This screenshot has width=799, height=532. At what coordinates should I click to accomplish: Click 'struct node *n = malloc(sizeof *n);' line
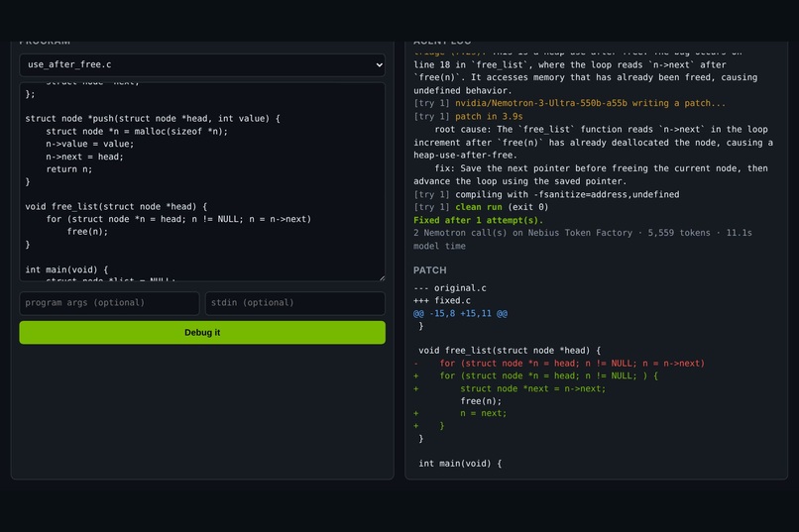point(137,132)
